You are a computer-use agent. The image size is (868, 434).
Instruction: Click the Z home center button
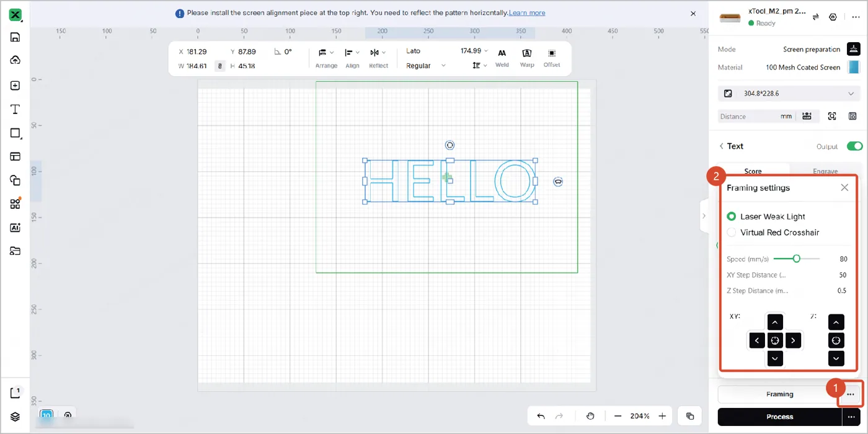[x=836, y=340]
